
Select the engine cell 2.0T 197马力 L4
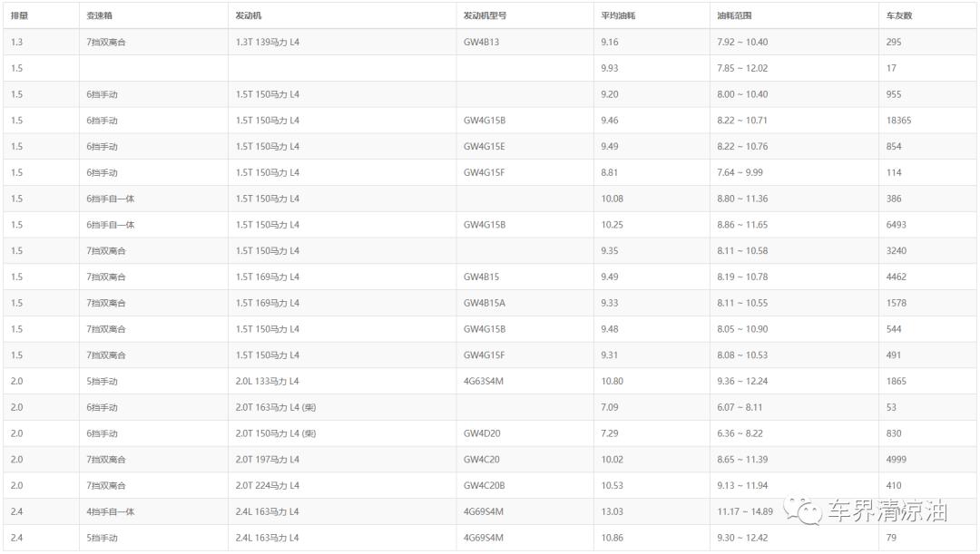(268, 461)
